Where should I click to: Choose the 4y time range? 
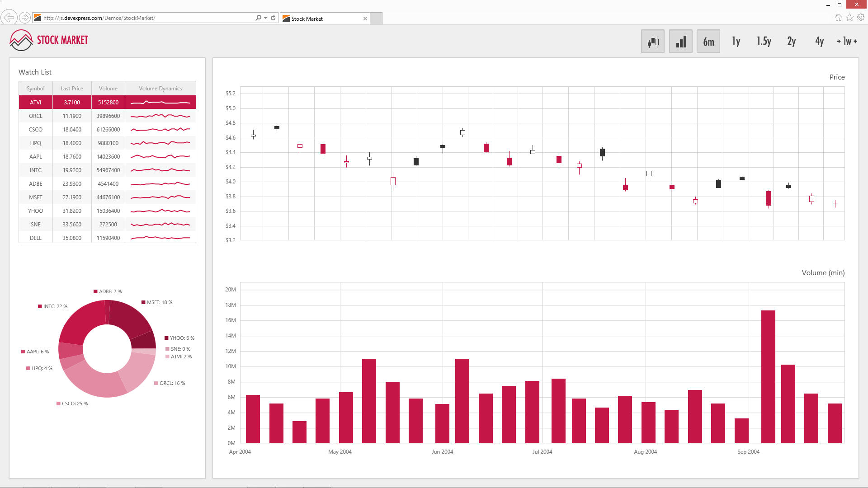[x=819, y=42]
